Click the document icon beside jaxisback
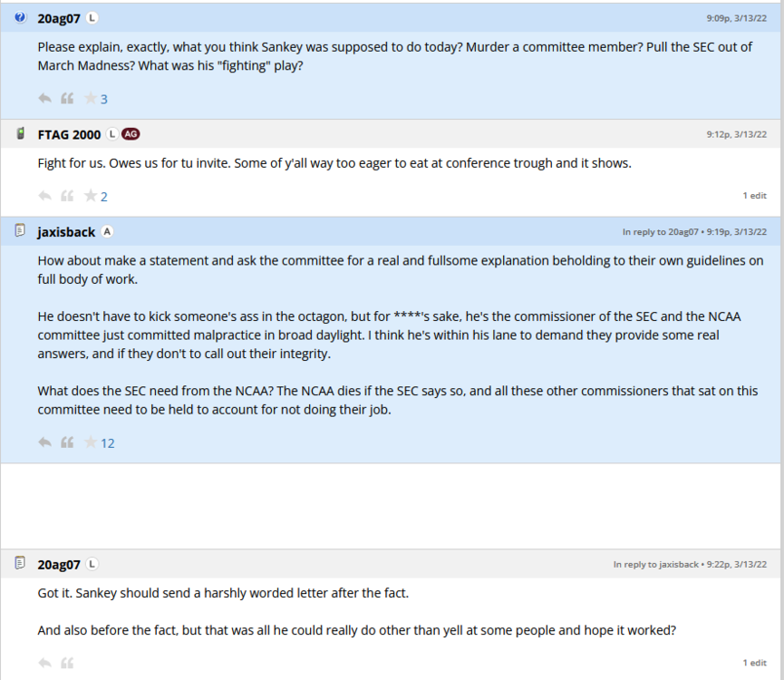 click(21, 231)
